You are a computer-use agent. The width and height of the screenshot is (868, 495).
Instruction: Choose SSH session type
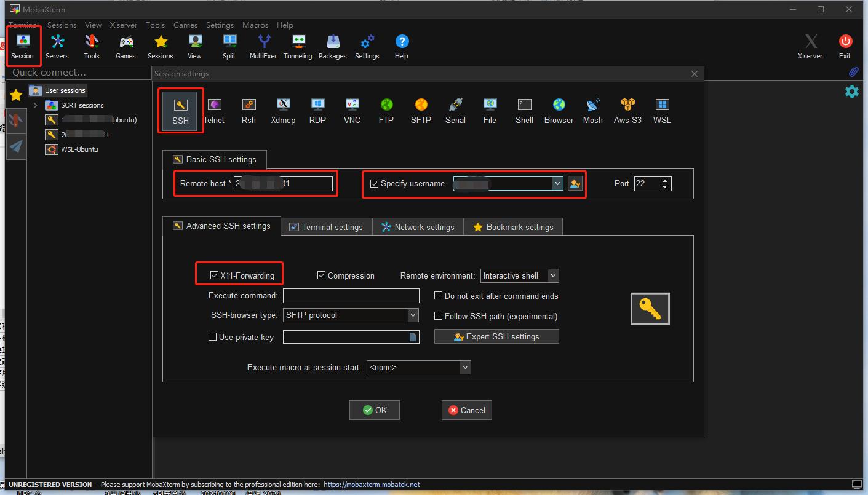180,111
